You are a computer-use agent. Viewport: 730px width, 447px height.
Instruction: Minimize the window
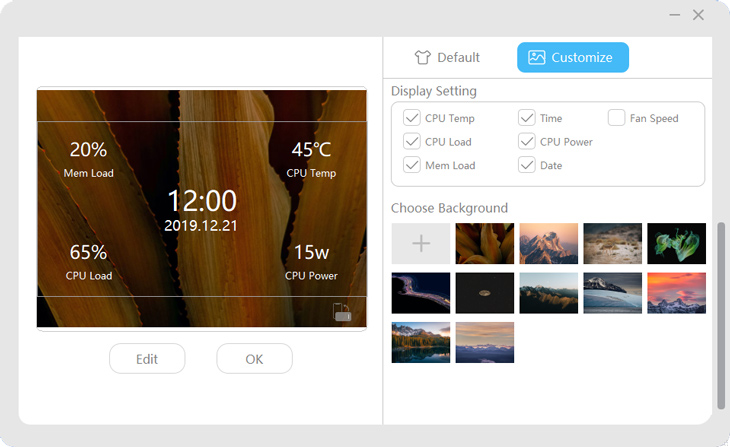click(675, 15)
